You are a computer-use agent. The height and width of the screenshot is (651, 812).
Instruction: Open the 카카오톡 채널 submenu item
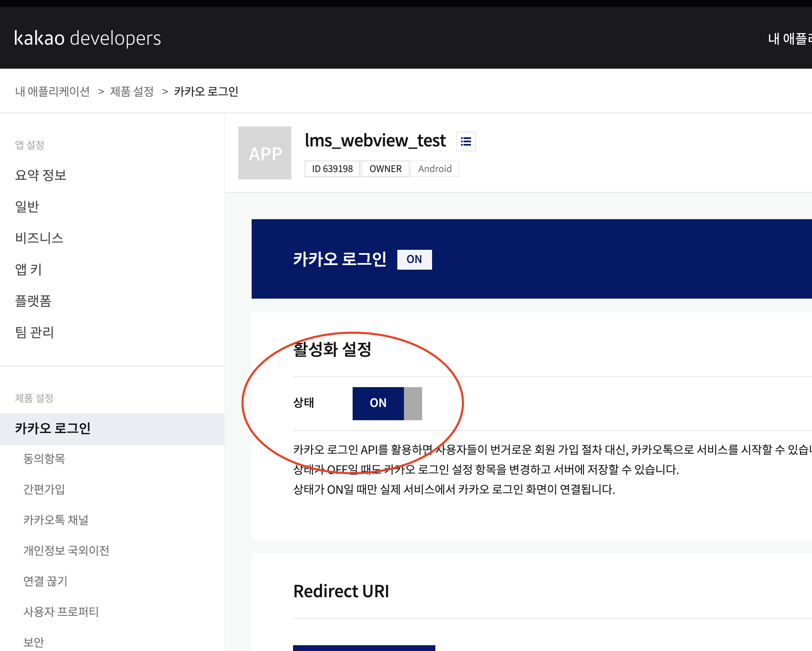(55, 520)
